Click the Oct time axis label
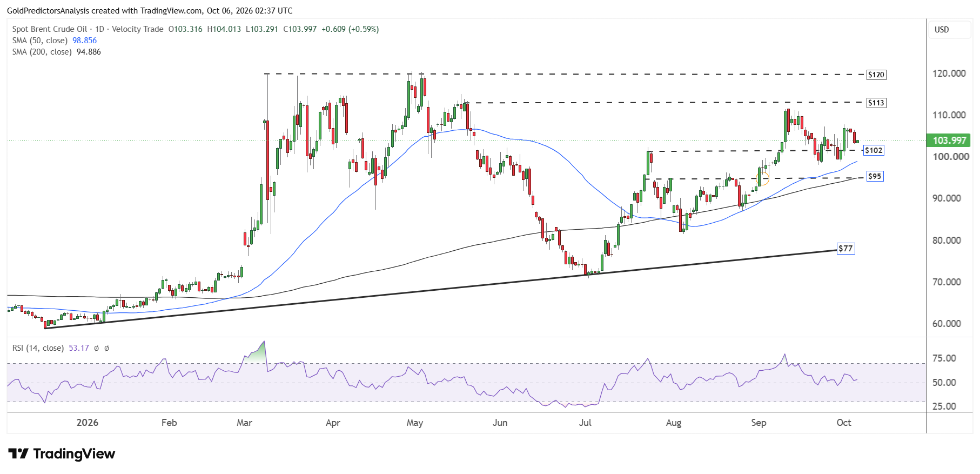The width and height of the screenshot is (980, 474). [x=844, y=423]
